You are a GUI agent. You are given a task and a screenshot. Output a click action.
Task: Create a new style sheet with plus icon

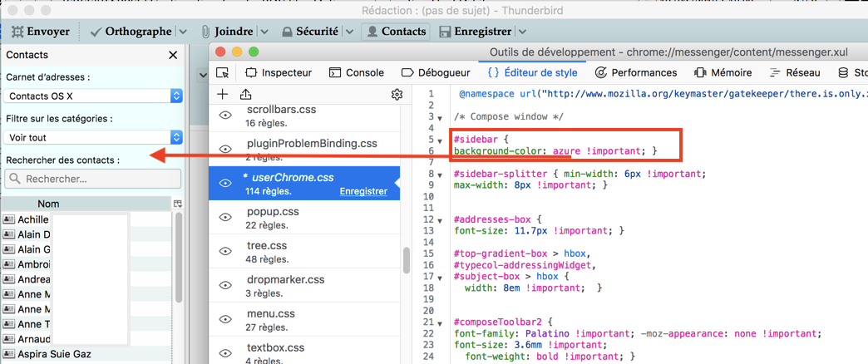tap(223, 95)
